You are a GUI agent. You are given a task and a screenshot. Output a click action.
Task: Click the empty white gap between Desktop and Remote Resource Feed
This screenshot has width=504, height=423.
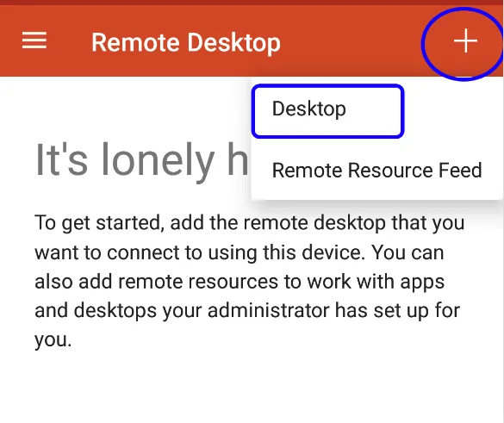coord(376,148)
